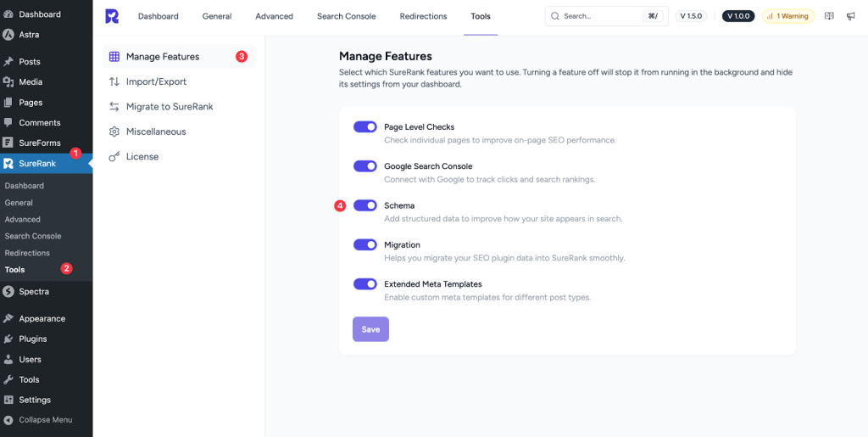Click the License key icon
Image resolution: width=868 pixels, height=437 pixels.
coord(114,157)
